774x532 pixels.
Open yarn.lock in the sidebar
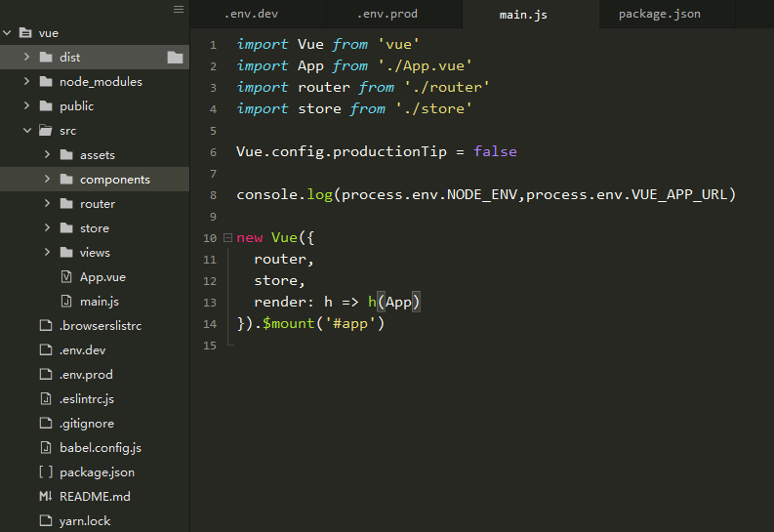pyautogui.click(x=84, y=521)
